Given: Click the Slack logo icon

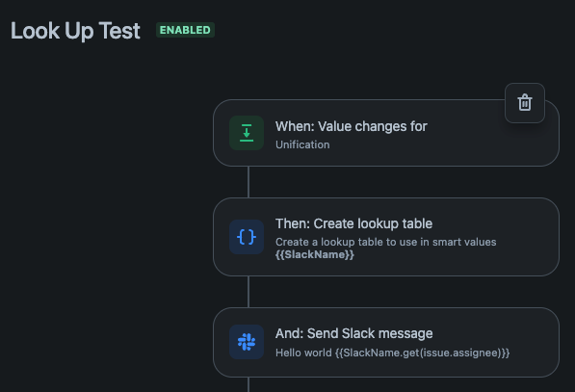Looking at the screenshot, I should (247, 342).
